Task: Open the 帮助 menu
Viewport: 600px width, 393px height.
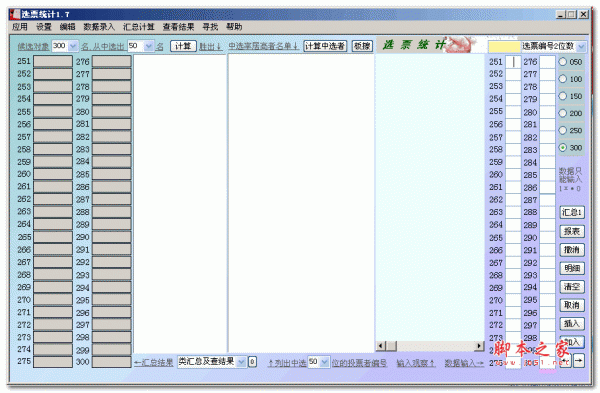Action: coord(234,27)
